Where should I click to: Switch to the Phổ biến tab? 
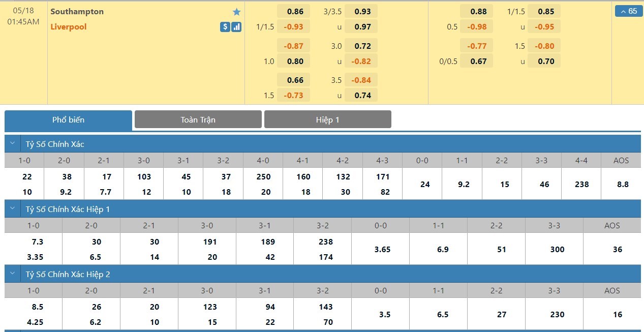[x=68, y=120]
